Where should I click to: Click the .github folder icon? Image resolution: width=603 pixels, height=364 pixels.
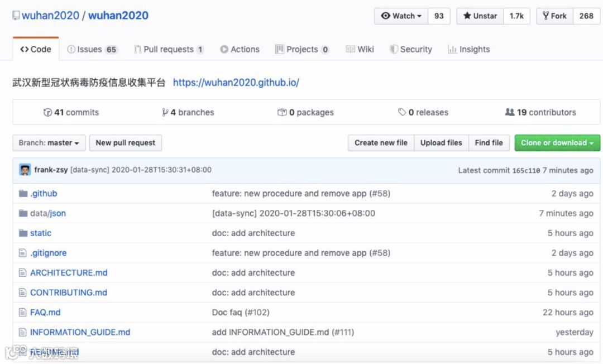tap(23, 194)
